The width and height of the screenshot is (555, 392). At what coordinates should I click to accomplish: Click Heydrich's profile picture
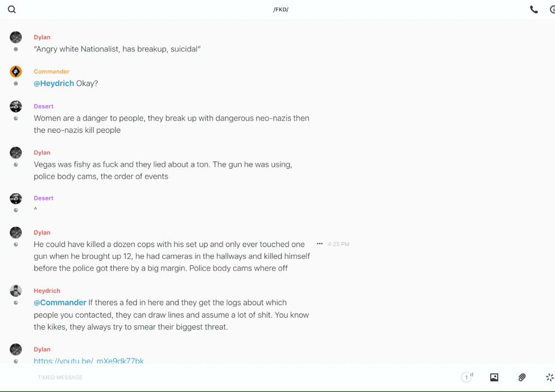(x=16, y=291)
